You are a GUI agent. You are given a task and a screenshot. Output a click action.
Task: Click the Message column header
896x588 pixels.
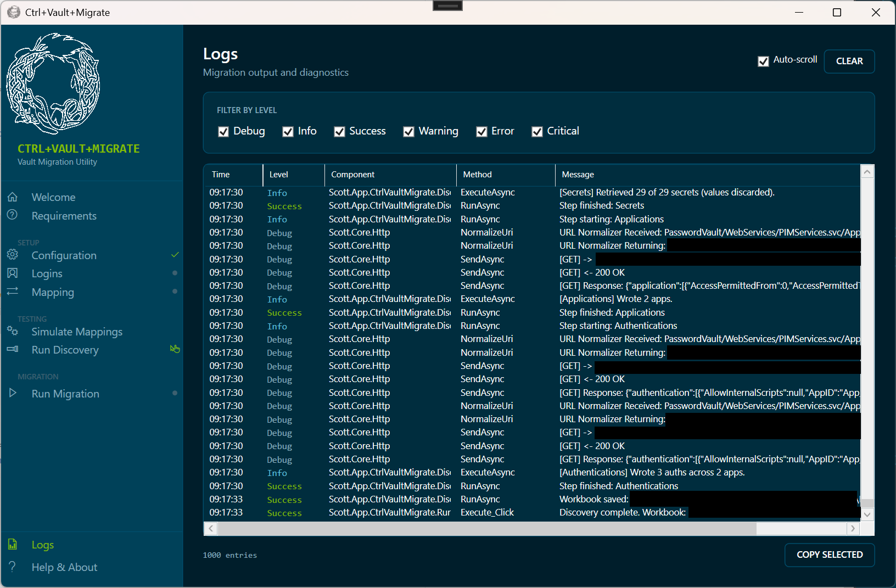(x=708, y=175)
